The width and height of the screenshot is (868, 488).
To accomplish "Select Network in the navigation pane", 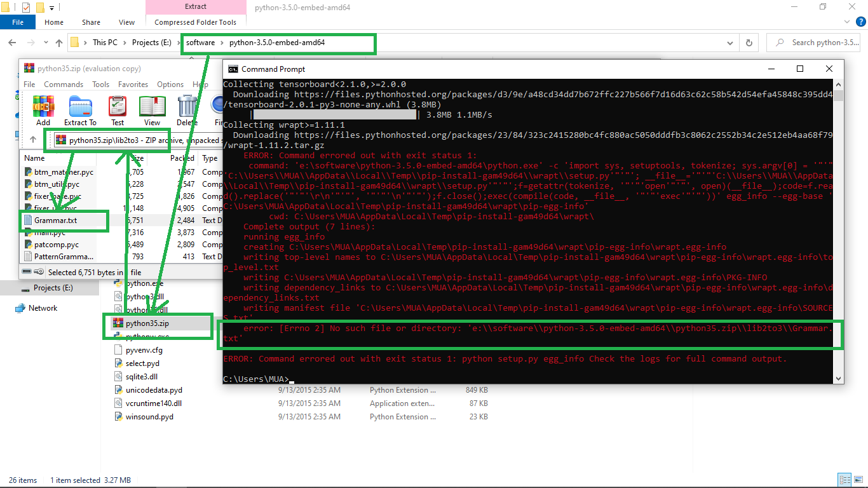I will point(43,308).
